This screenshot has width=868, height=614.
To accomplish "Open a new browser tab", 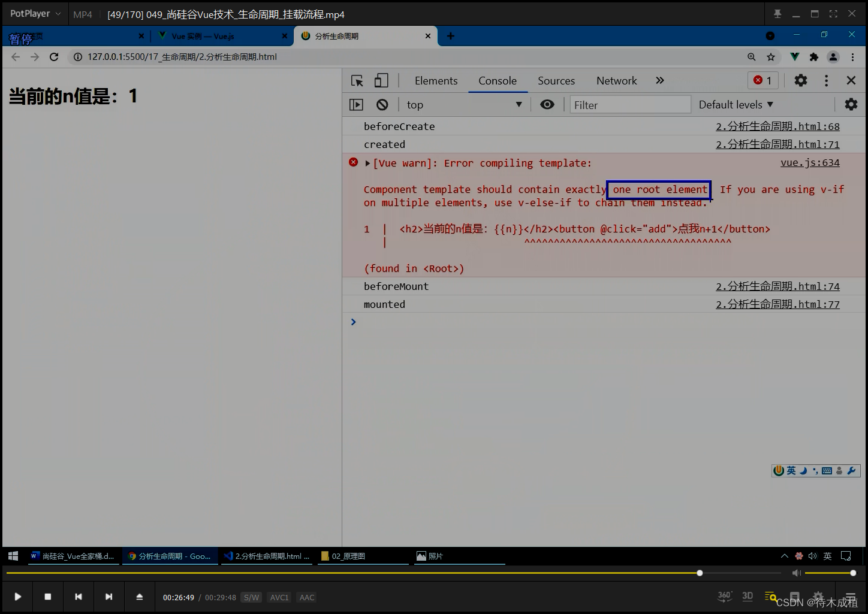I will 451,36.
